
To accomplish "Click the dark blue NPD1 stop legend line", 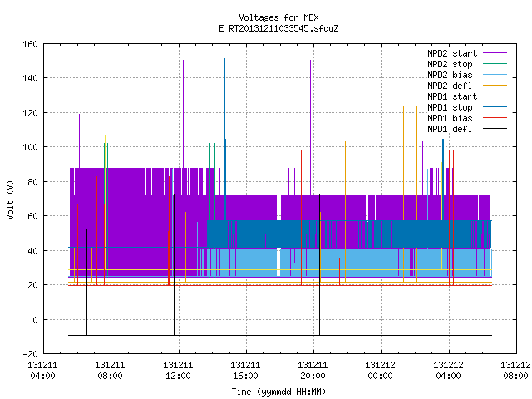I will coord(495,107).
